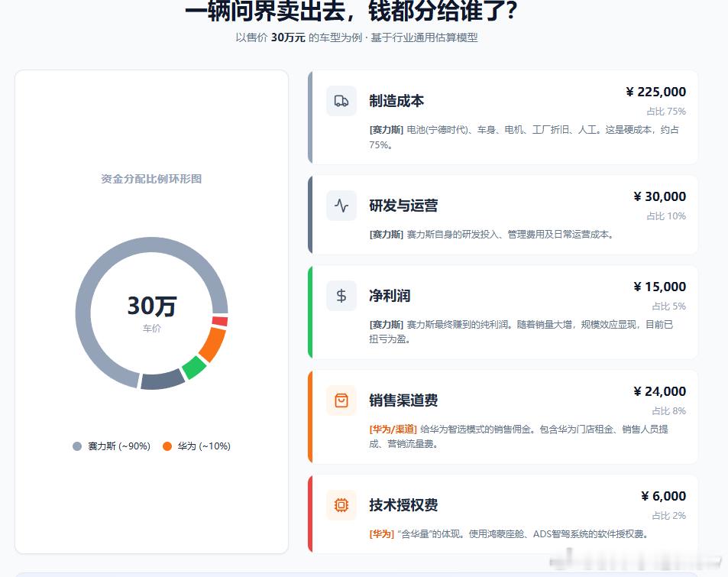
Task: Click the 车价 label under 30万
Action: coord(152,329)
